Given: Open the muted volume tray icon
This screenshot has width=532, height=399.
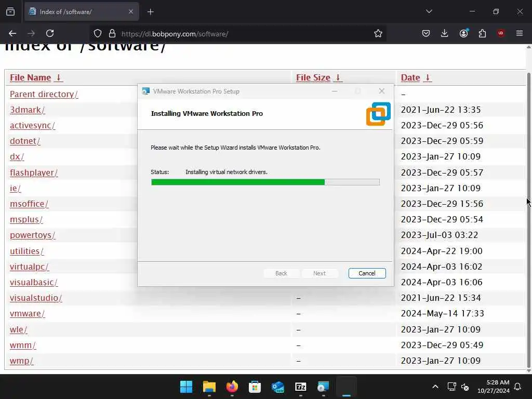Looking at the screenshot, I should pyautogui.click(x=465, y=387).
